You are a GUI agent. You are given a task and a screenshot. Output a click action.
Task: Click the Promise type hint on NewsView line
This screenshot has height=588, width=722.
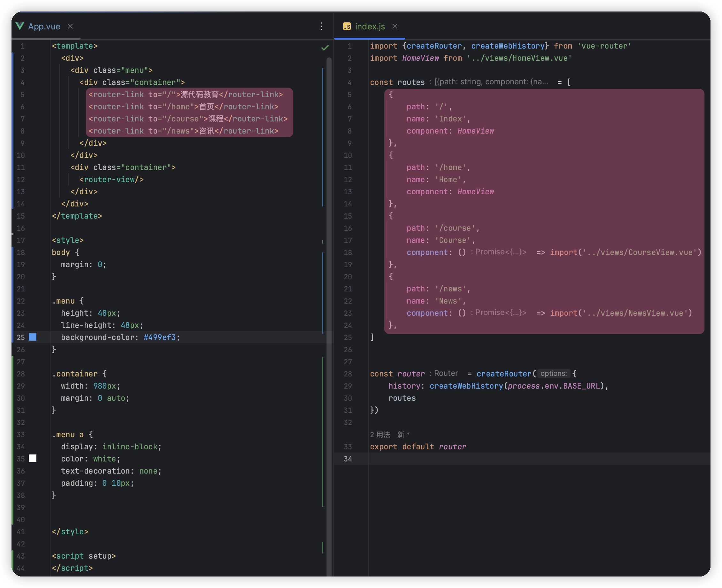(498, 313)
